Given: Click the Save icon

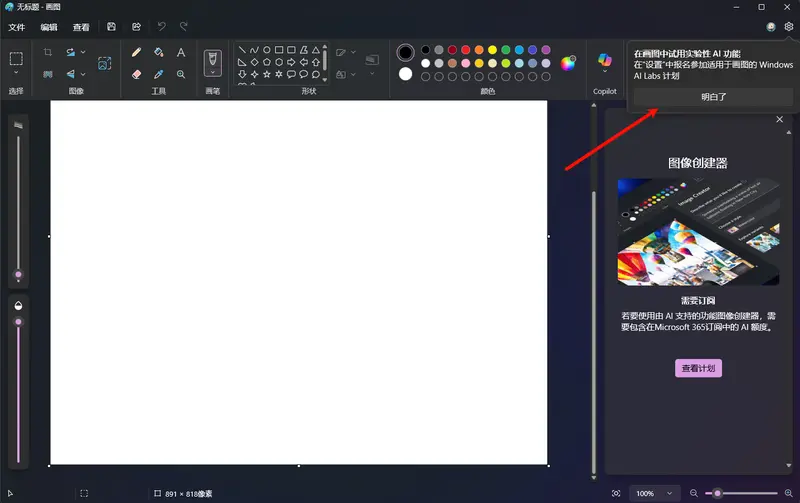Looking at the screenshot, I should (x=111, y=27).
